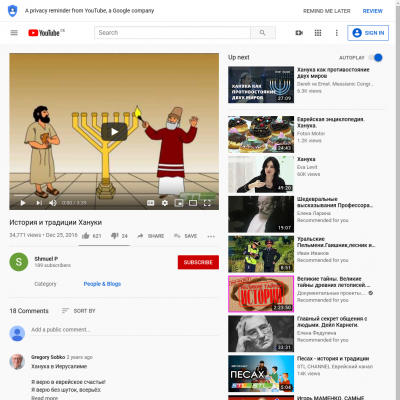Open the 27:09 menorah Hanukkah video thumbnail
Screen dimensions: 400x400
click(261, 85)
